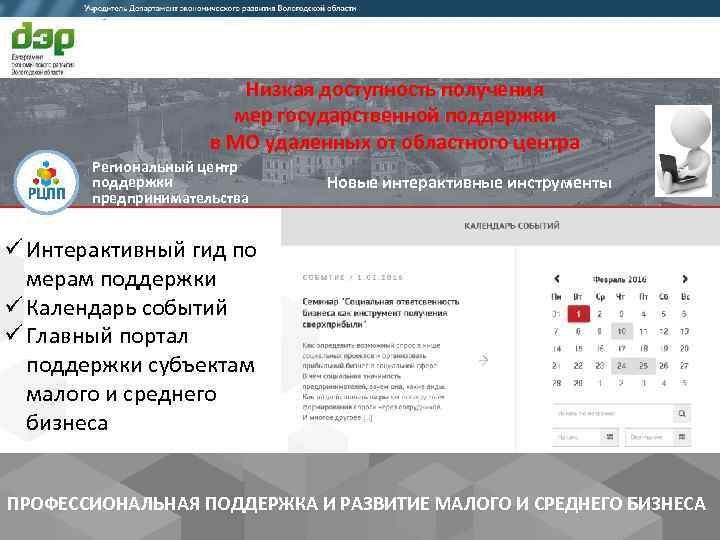Click the 'И многое другое [...]' read-more text
This screenshot has height=540, width=720.
coord(338,417)
